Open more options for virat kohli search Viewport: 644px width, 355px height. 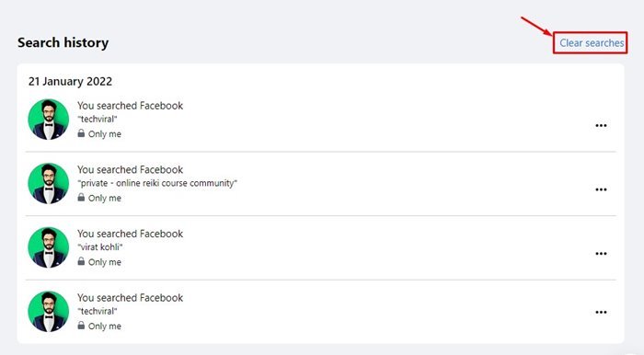pyautogui.click(x=601, y=254)
